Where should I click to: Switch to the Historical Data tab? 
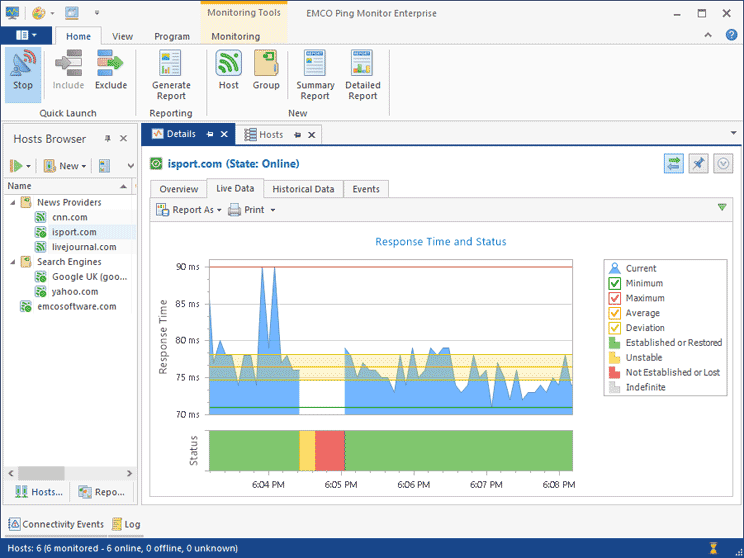(303, 189)
